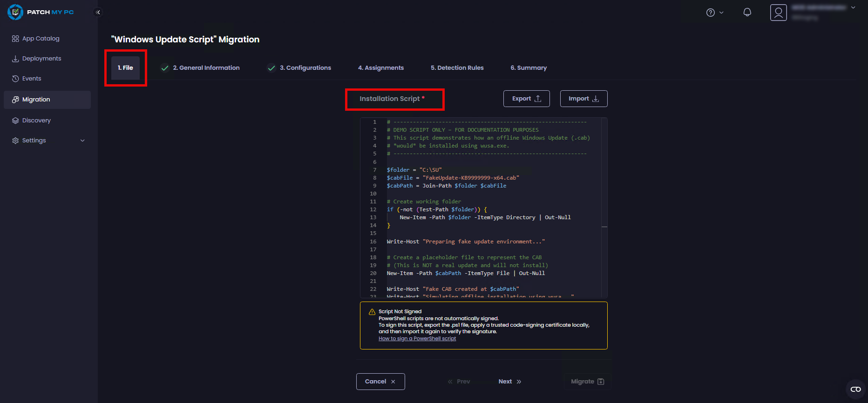Click the Script Not Signed warning icon
868x403 pixels.
372,312
